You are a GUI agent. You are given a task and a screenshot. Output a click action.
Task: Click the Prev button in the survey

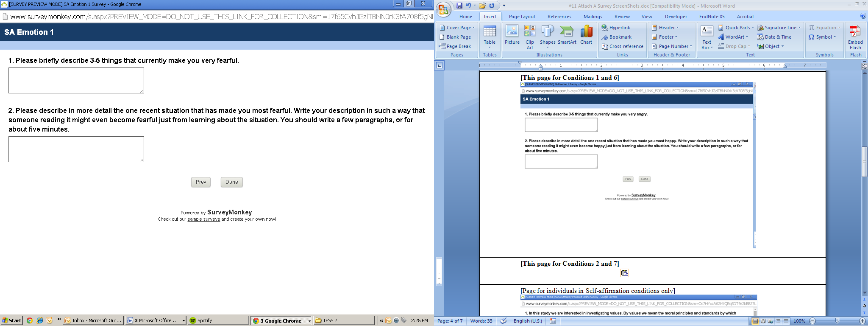(x=201, y=182)
